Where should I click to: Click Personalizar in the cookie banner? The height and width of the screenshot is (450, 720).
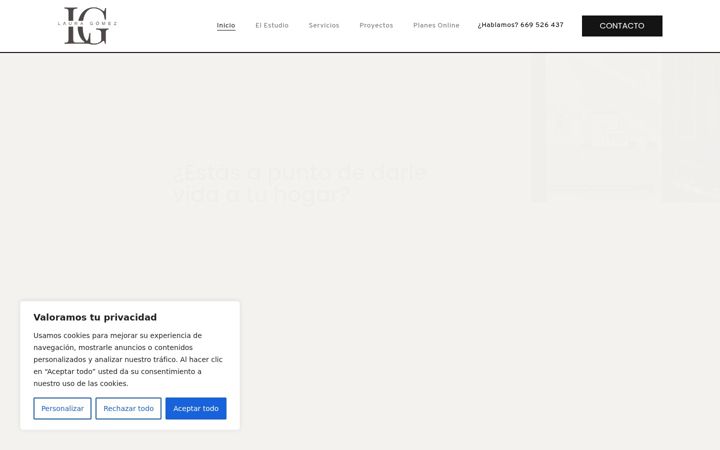tap(62, 408)
